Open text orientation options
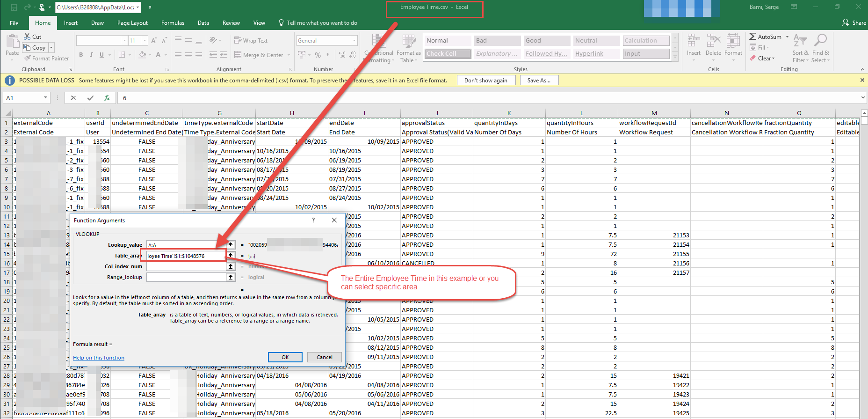868x419 pixels. [215, 40]
